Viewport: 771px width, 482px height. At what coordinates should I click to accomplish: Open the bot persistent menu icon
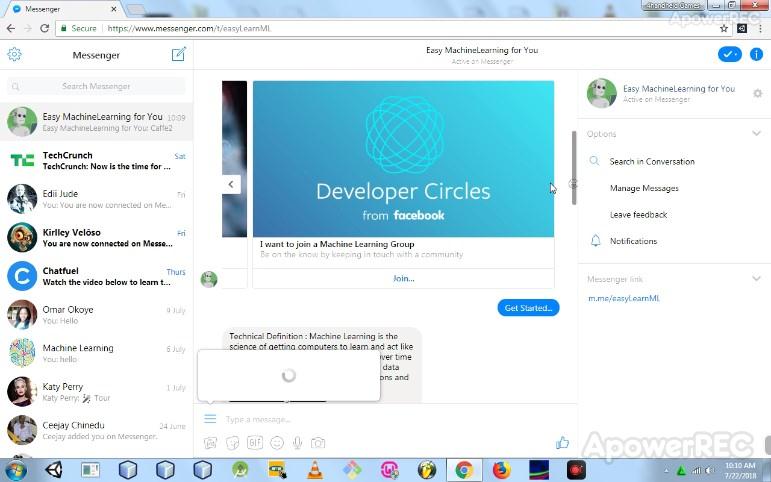click(210, 419)
